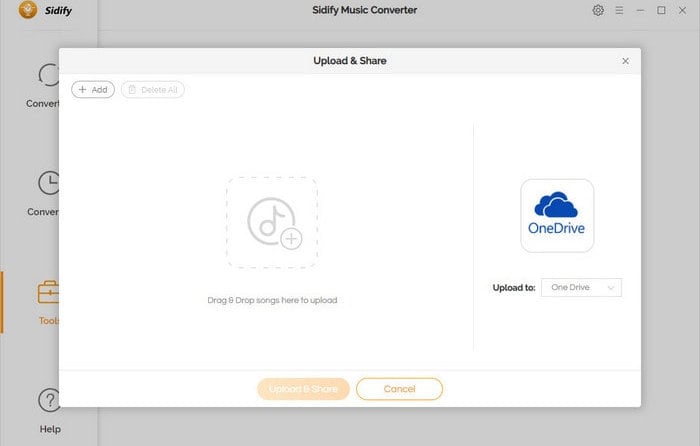Click the Upload & Share button

click(303, 389)
